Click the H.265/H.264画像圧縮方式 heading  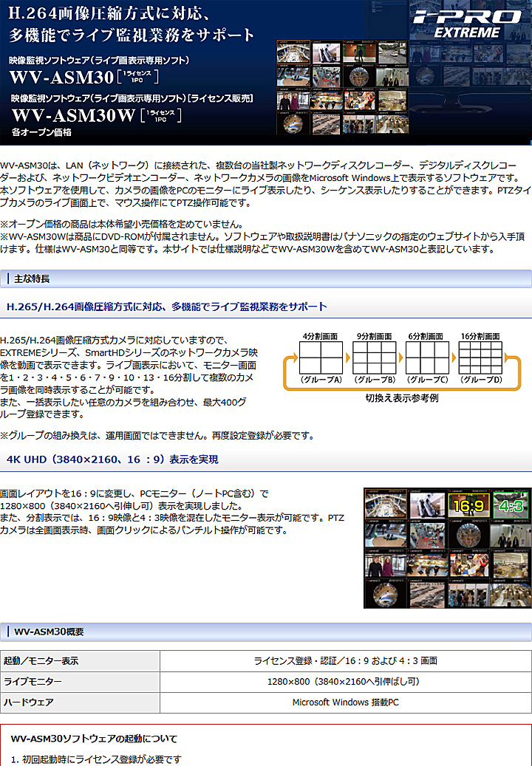pos(166,307)
